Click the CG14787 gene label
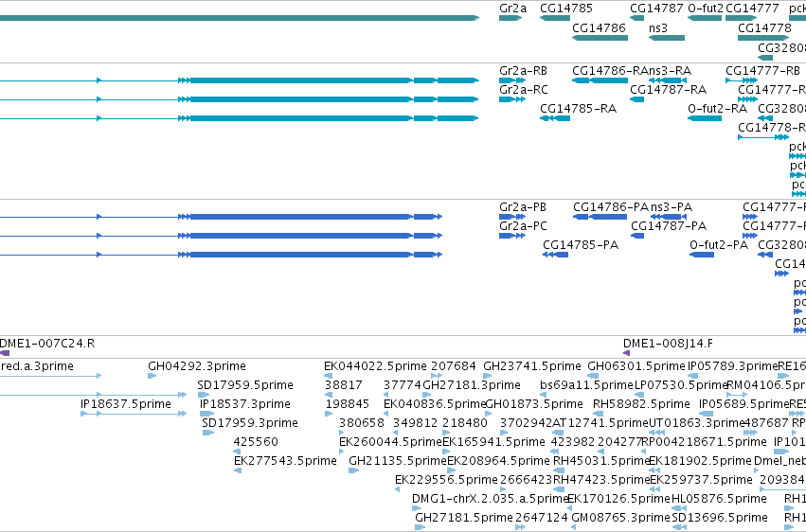 pos(656,9)
